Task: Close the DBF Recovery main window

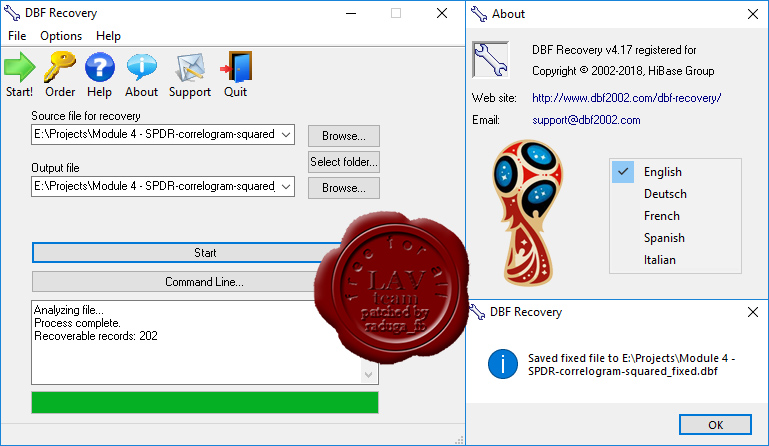Action: 442,13
